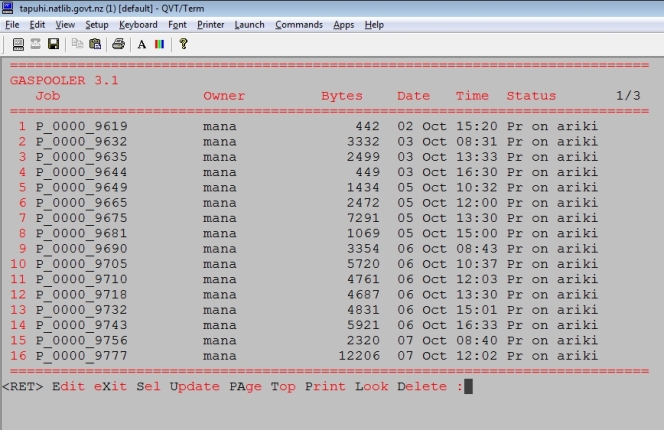
Task: Click the Time column header
Action: point(472,96)
